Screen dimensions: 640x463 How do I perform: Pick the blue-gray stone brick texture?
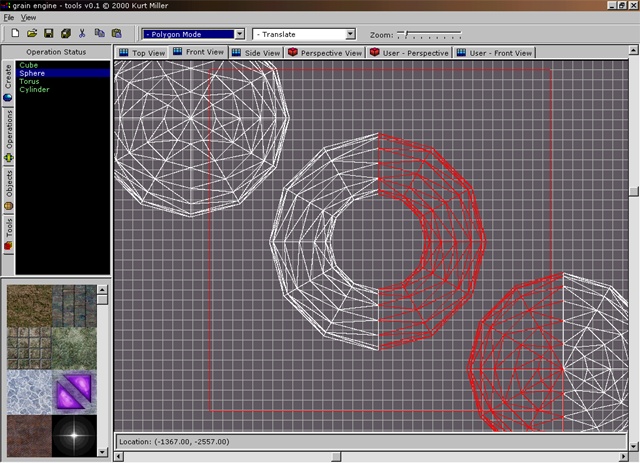[x=74, y=306]
